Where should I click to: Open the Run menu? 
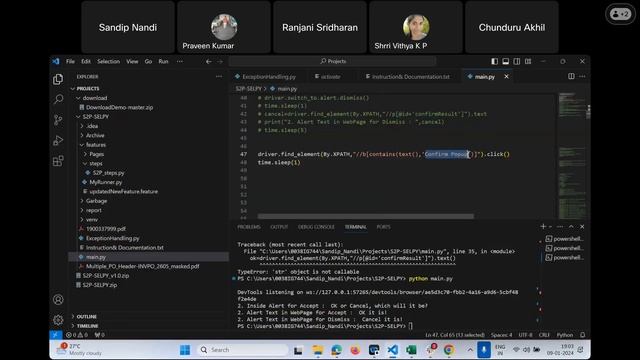(x=163, y=62)
